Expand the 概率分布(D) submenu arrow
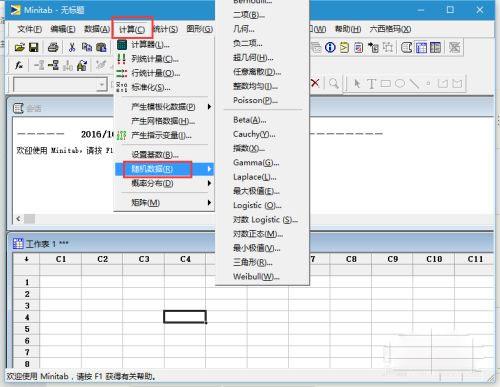This screenshot has height=387, width=500. tap(209, 183)
